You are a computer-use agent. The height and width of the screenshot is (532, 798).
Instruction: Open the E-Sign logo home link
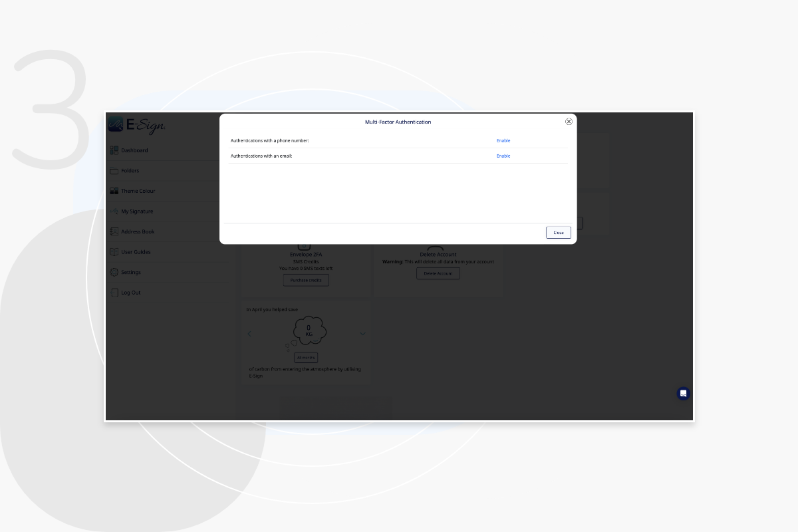136,124
